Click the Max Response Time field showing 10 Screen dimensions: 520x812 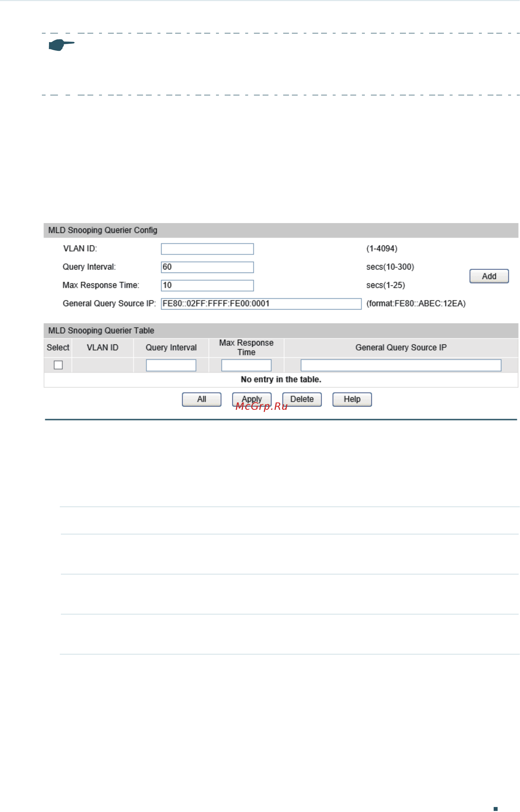[207, 286]
